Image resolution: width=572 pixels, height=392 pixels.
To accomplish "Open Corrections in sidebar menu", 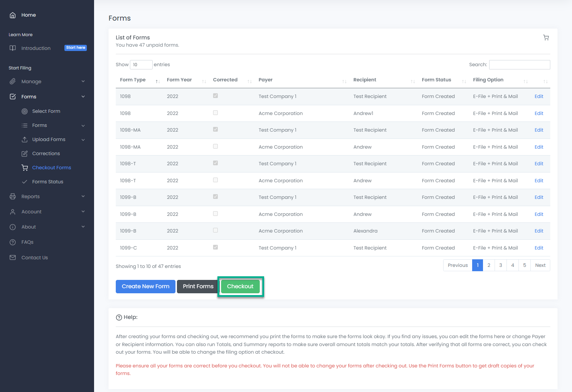I will click(46, 153).
